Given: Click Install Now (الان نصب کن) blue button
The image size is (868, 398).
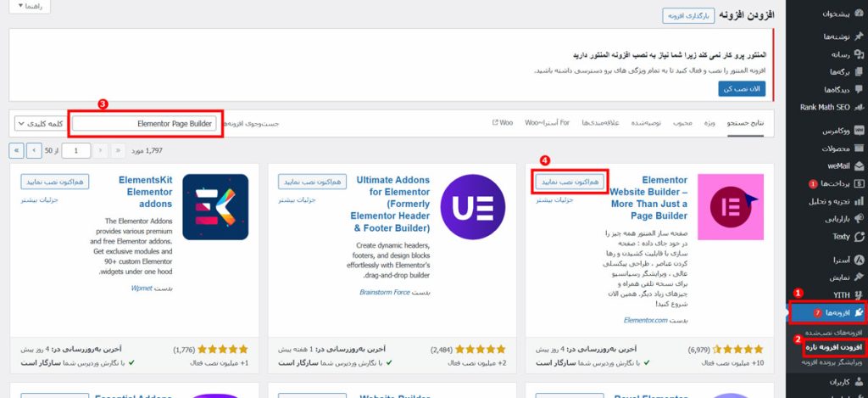Looking at the screenshot, I should [x=742, y=89].
